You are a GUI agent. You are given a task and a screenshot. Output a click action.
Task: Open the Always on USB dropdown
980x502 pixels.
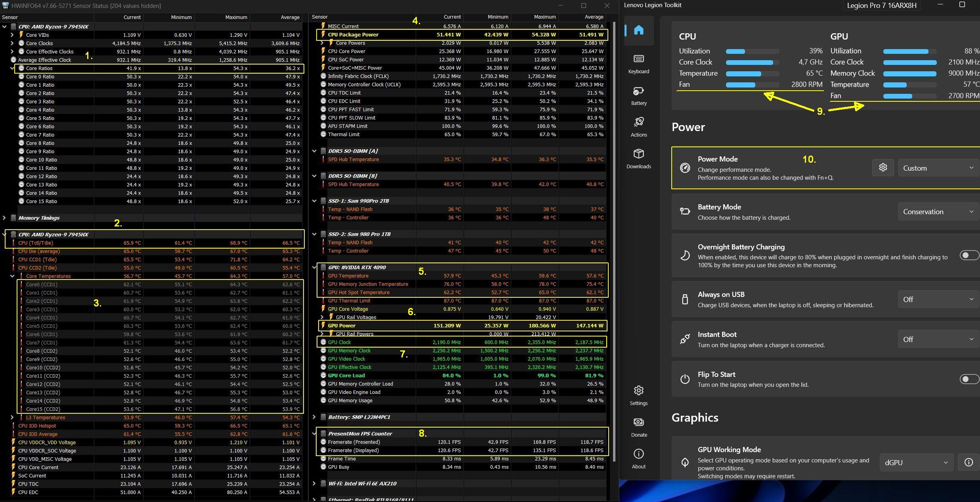[x=938, y=299]
